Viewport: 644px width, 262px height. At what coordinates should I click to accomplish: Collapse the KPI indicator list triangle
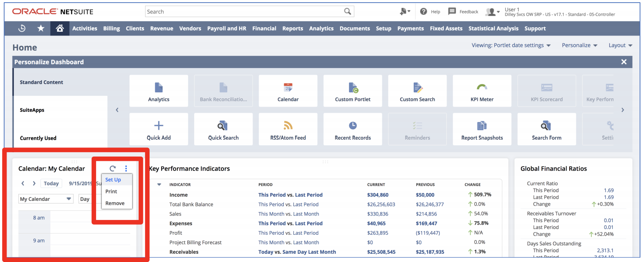(x=159, y=185)
